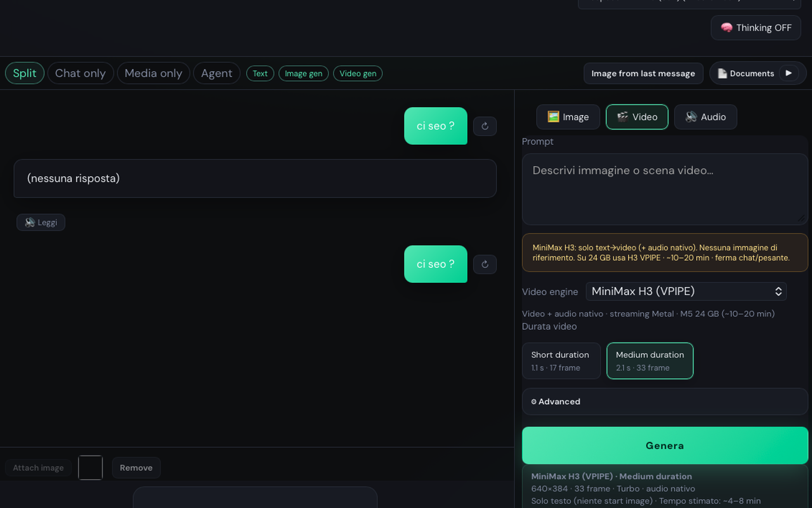The image size is (812, 508).
Task: Regenerate the first 'ci seo ?' message
Action: click(x=485, y=126)
